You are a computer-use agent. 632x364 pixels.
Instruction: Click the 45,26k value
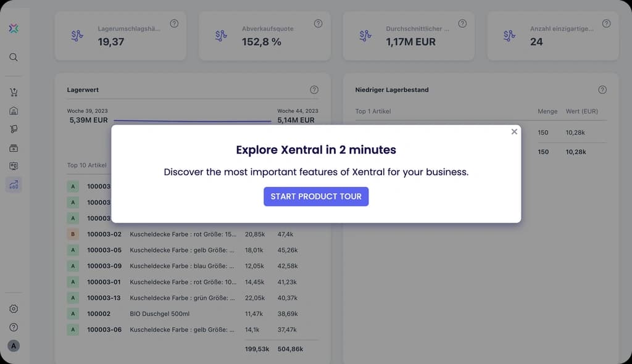288,250
